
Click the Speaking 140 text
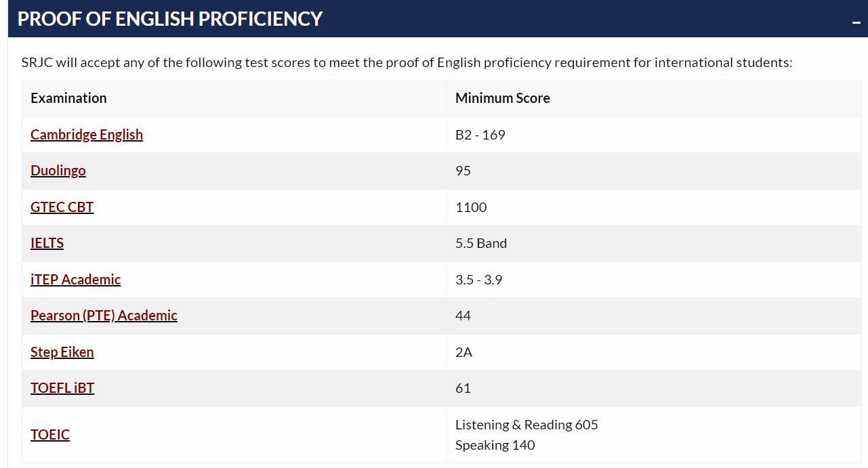point(495,445)
